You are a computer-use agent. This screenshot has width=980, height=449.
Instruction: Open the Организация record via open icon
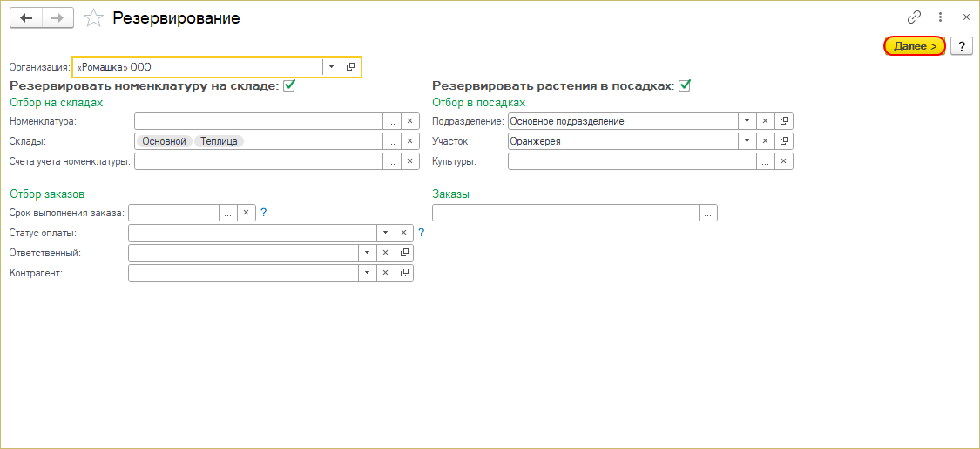pos(351,66)
